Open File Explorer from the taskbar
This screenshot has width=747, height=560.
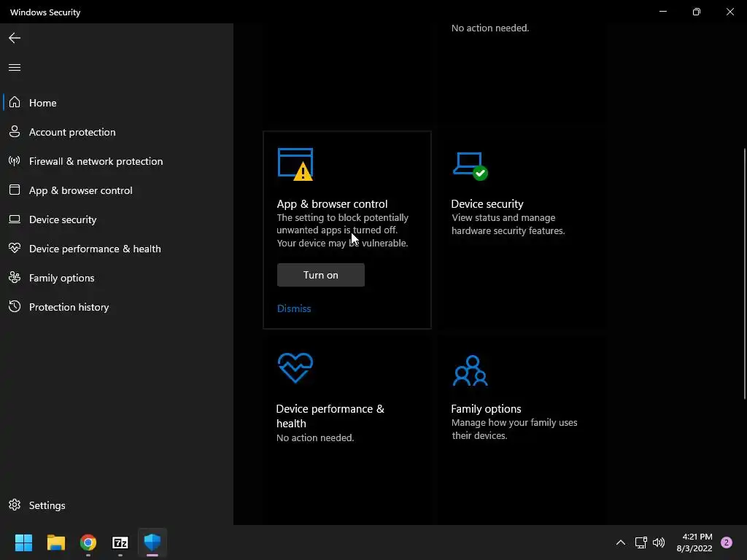pos(55,542)
